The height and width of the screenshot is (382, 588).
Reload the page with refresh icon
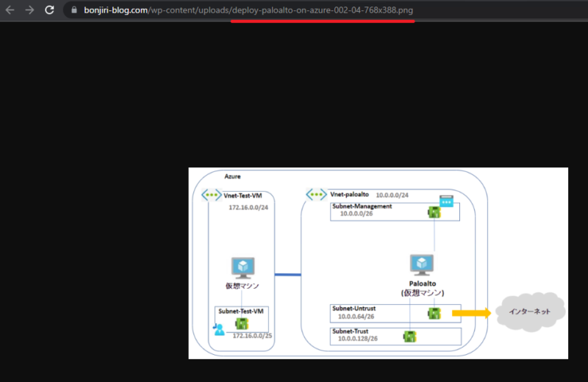point(49,10)
